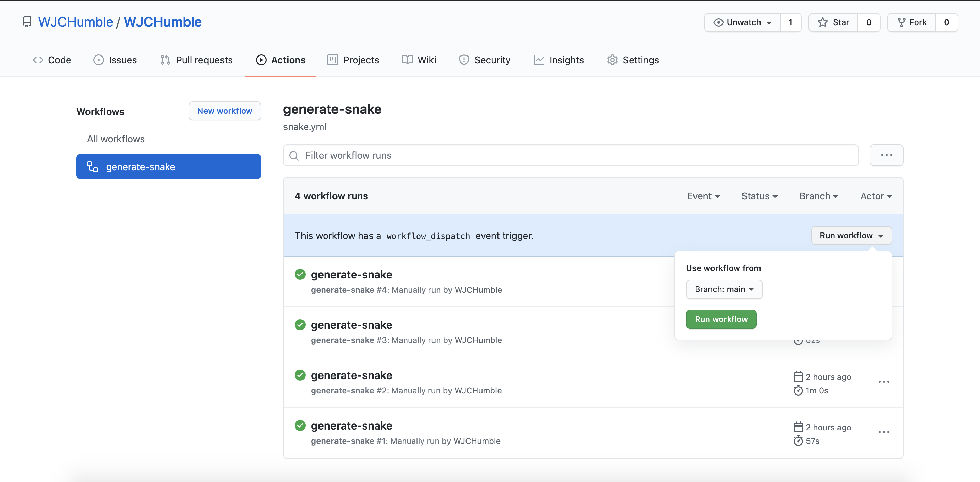
Task: Click the code brackets icon on Code tab
Action: point(38,60)
